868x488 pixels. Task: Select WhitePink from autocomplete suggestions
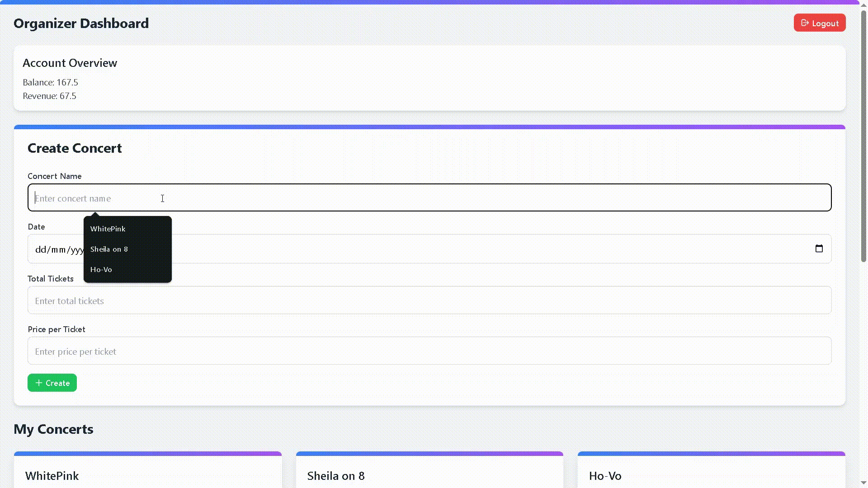[x=108, y=229]
